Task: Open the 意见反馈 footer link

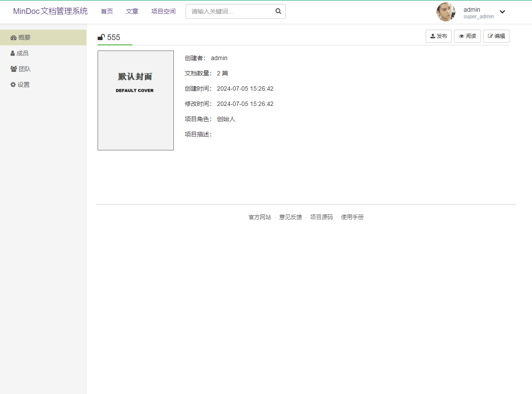Action: pos(291,217)
